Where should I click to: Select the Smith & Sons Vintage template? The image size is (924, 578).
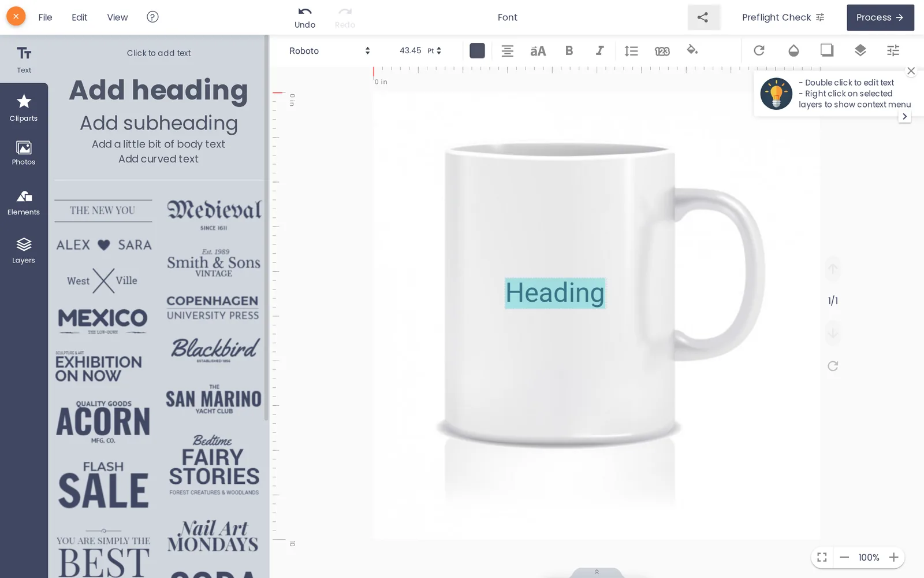tap(214, 263)
